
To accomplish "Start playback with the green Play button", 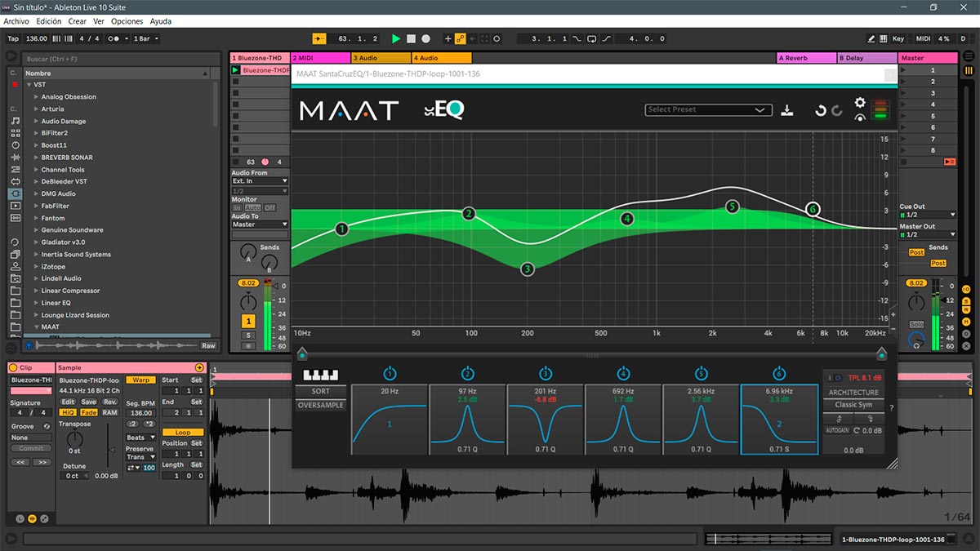I will point(396,38).
